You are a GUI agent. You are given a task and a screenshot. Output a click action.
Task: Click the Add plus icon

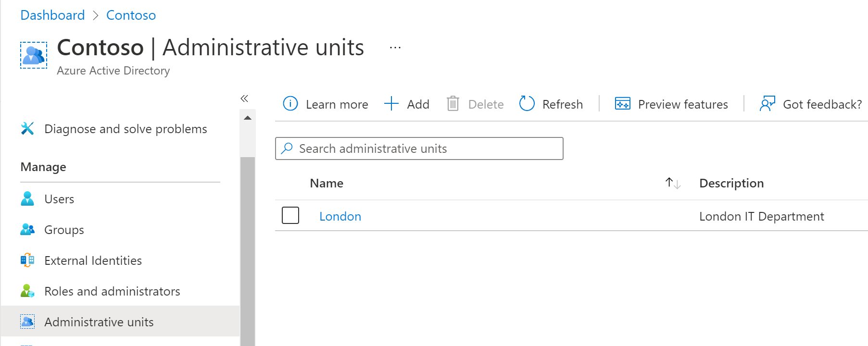pyautogui.click(x=391, y=104)
